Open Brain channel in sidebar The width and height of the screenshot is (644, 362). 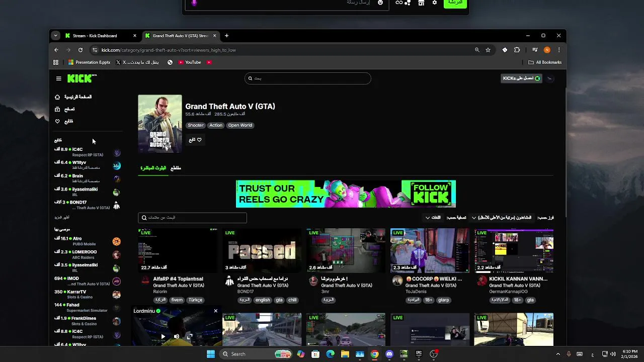click(x=88, y=178)
